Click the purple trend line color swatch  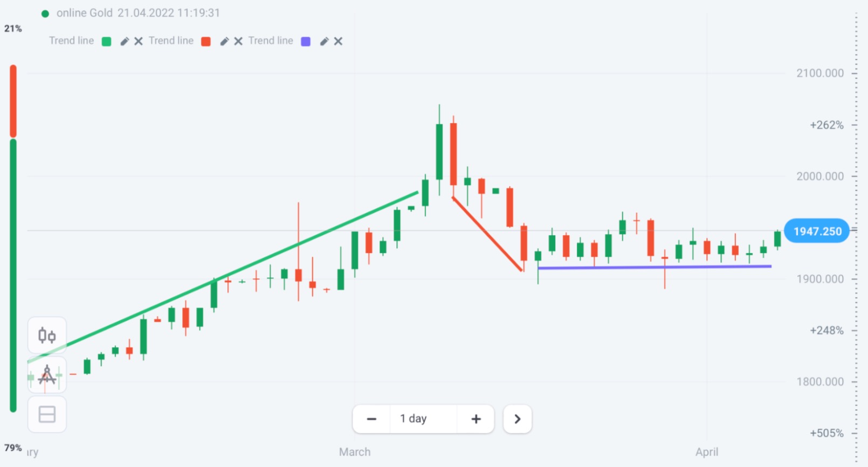click(306, 42)
